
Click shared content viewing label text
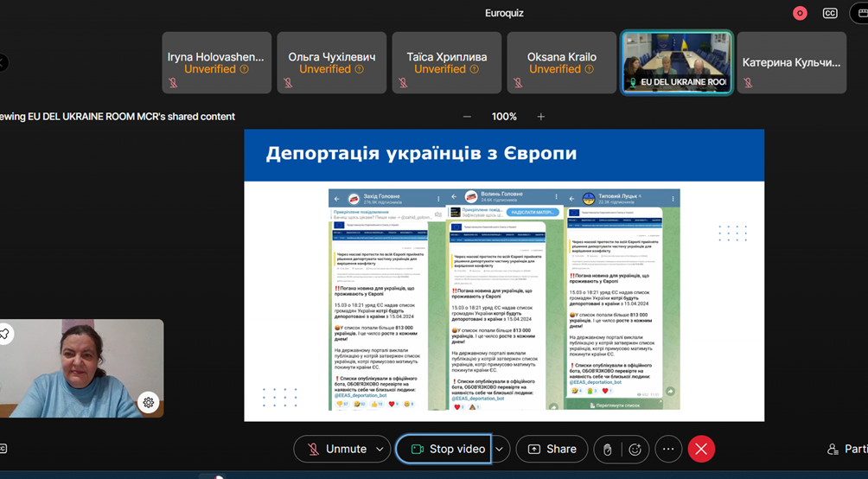click(118, 116)
